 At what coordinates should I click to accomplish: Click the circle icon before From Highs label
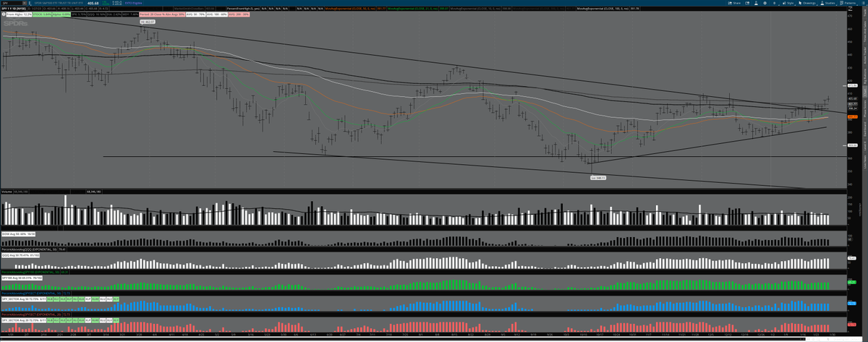tap(4, 14)
